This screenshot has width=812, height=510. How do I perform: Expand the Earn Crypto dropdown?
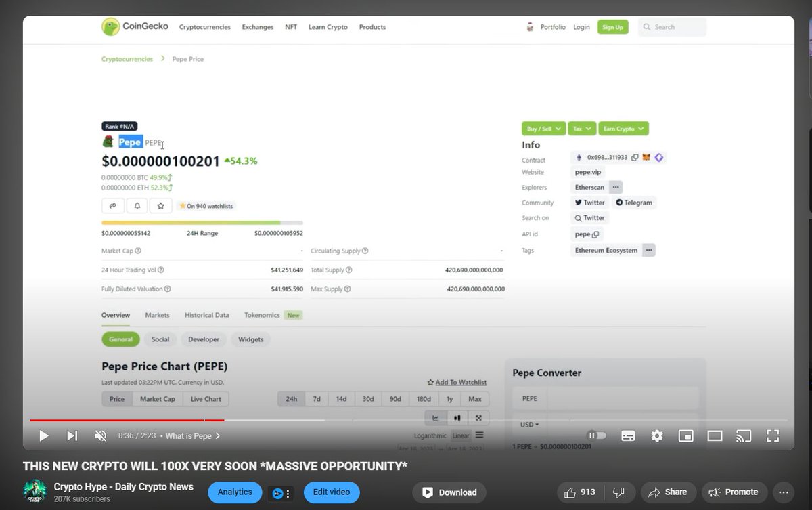(623, 129)
